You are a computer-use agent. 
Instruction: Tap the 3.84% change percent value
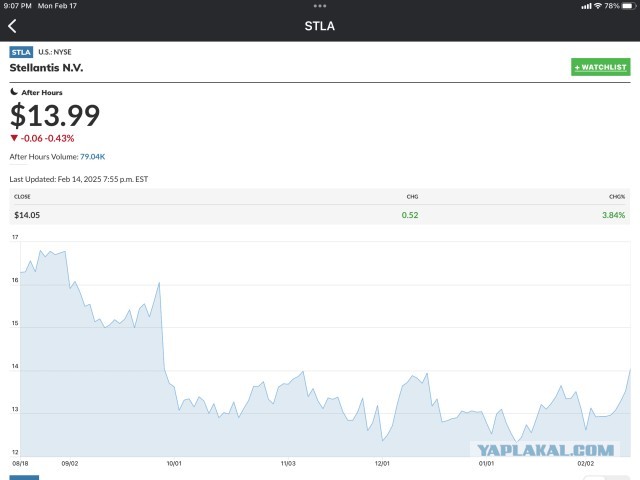tap(613, 215)
